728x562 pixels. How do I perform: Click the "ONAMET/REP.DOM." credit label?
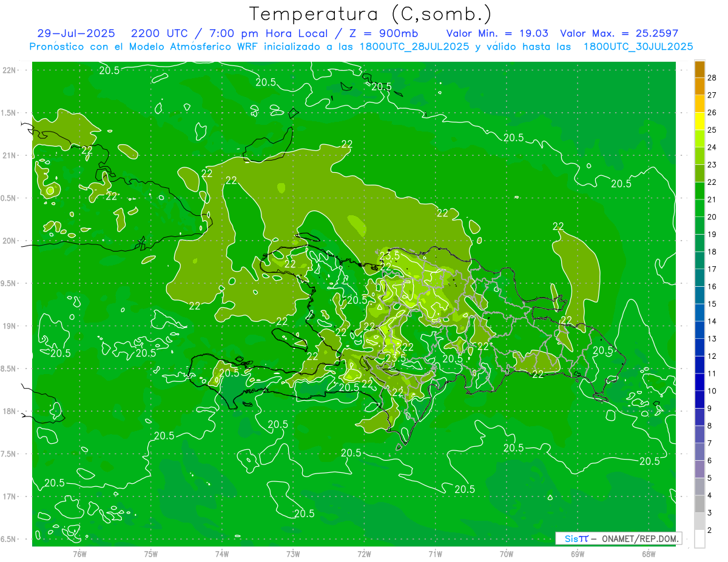[640, 538]
